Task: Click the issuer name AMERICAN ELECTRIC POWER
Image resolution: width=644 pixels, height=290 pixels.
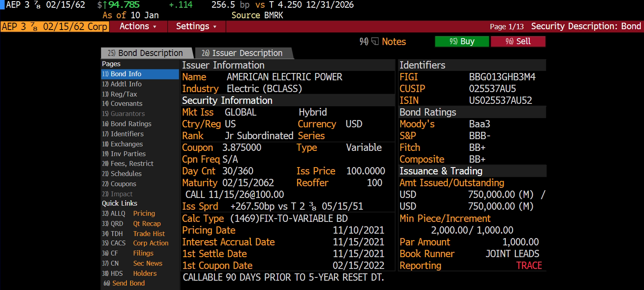Action: 285,77
